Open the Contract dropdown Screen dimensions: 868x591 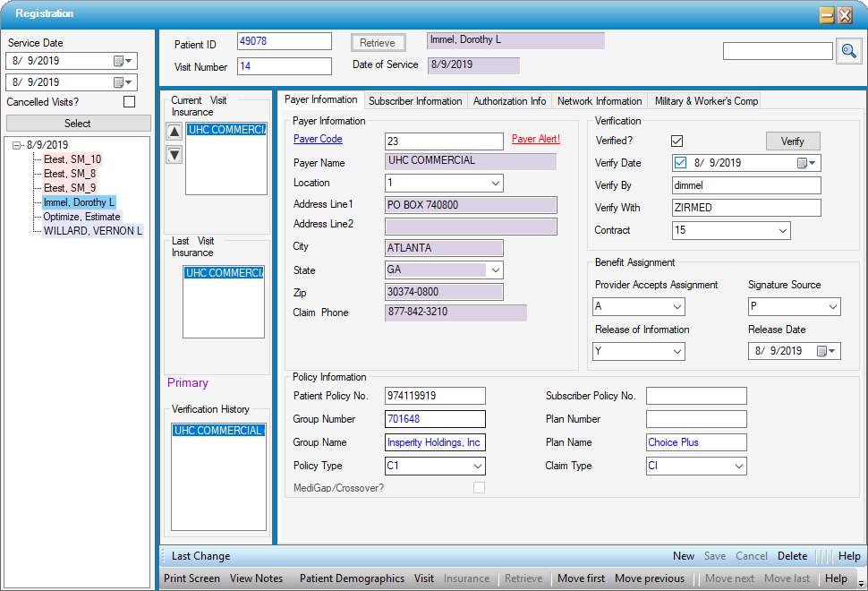pos(781,231)
